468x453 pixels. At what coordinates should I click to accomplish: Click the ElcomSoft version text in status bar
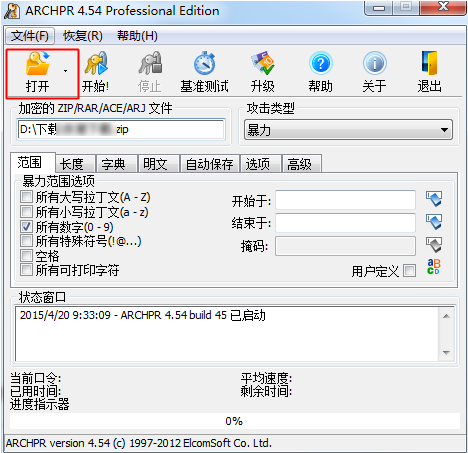(139, 443)
